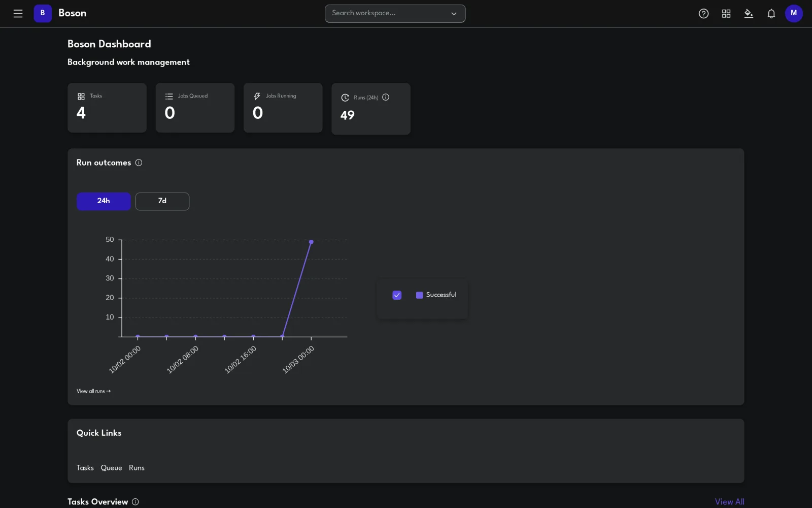Click the Tasks count value 4
Viewport: 812px width, 508px height.
coord(81,113)
